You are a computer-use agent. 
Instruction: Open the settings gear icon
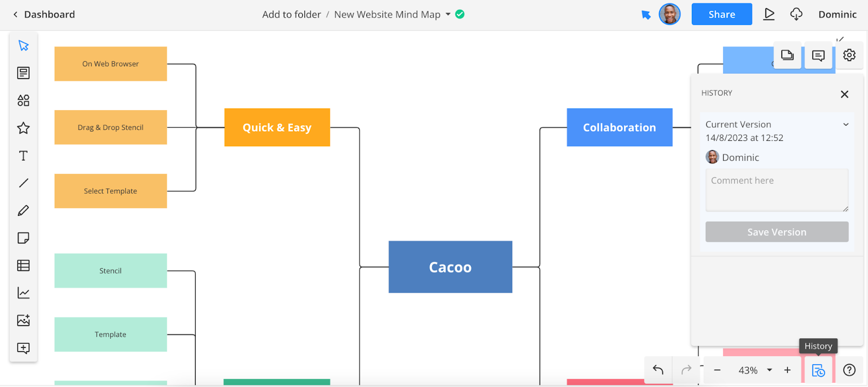click(850, 55)
